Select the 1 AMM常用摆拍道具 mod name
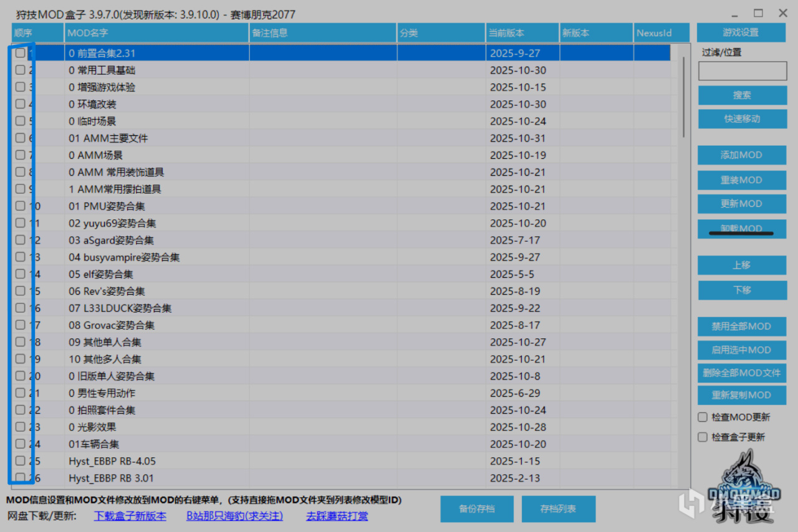 click(115, 189)
